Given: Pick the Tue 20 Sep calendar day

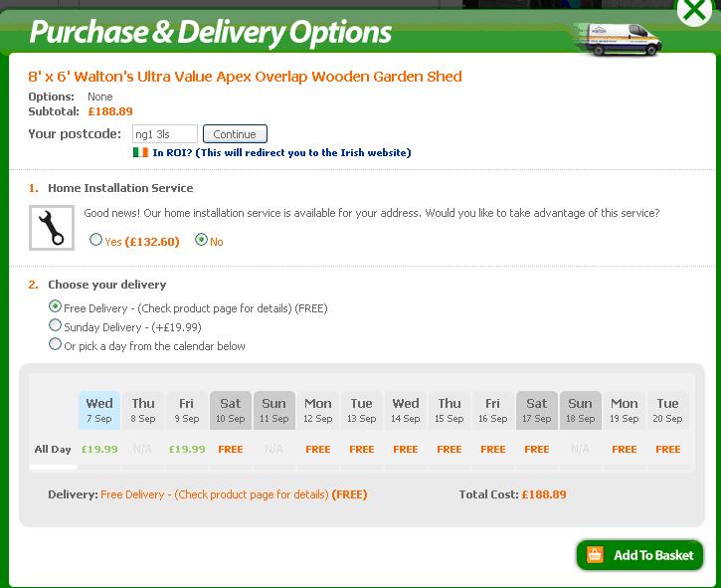Looking at the screenshot, I should (x=667, y=410).
